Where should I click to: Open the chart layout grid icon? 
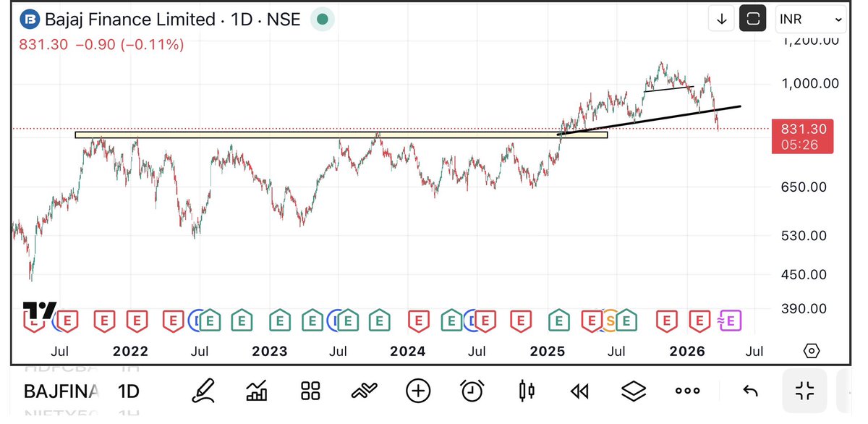[310, 391]
